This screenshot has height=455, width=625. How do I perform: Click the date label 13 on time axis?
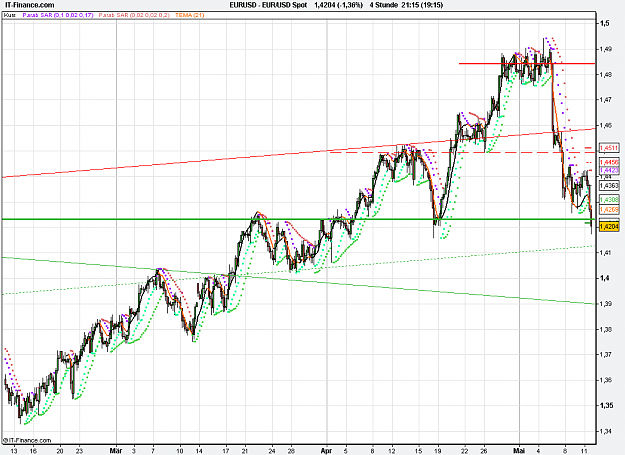point(14,451)
